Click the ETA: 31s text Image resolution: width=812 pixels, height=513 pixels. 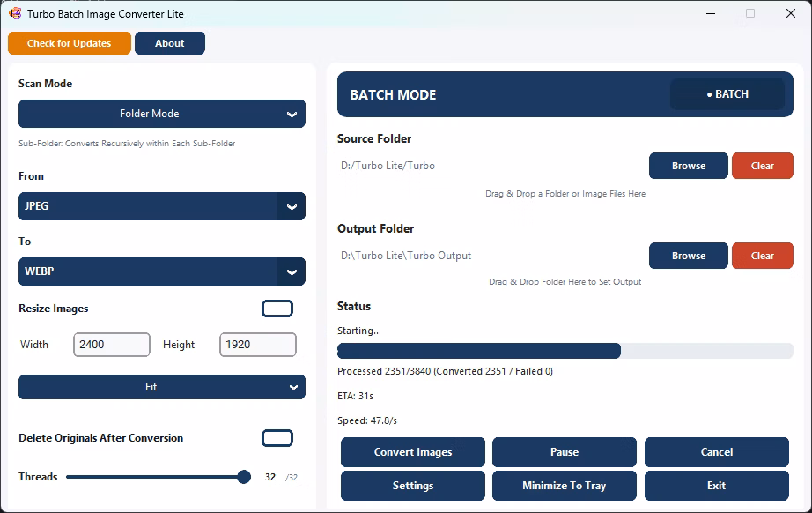[x=355, y=396]
